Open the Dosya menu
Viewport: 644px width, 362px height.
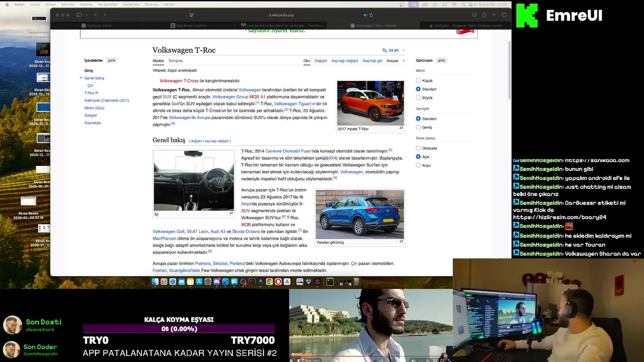[35, 4]
